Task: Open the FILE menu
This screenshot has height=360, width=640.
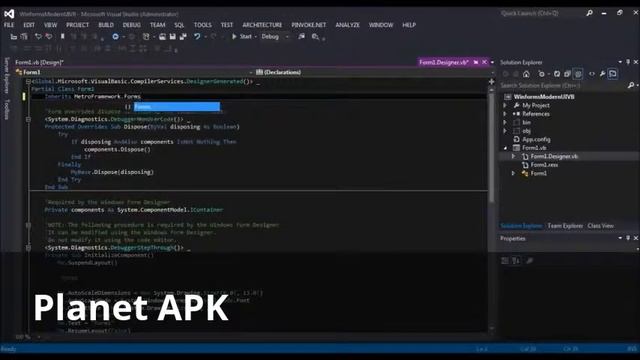Action: tap(9, 25)
